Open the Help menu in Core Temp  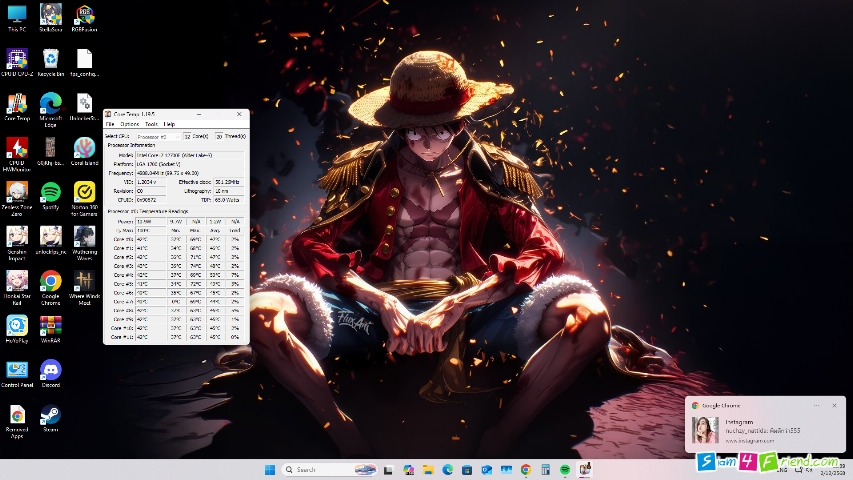169,124
